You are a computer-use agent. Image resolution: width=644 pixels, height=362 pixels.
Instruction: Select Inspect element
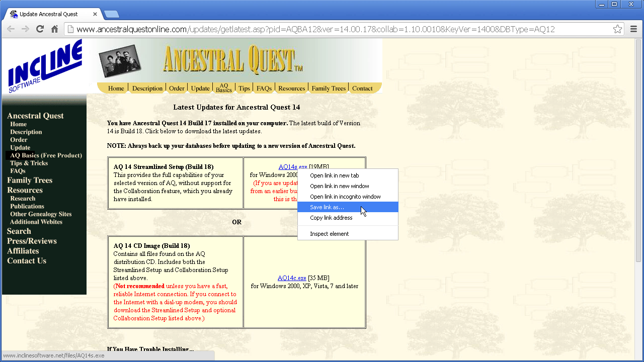pyautogui.click(x=348, y=234)
